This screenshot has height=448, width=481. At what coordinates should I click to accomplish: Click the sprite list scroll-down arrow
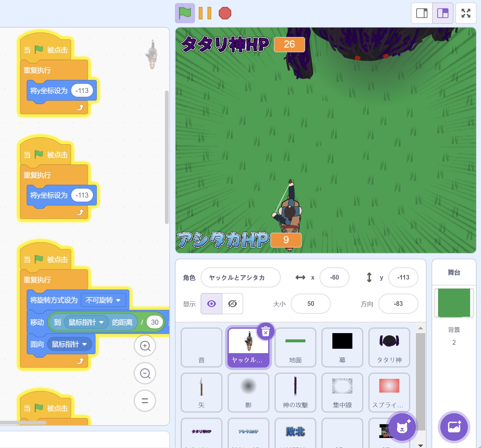pyautogui.click(x=421, y=445)
